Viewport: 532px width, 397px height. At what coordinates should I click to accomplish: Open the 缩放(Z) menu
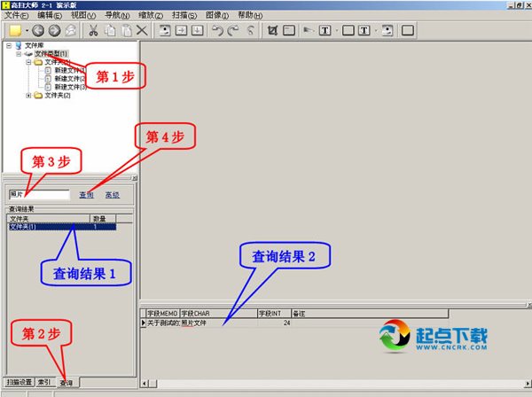click(x=151, y=15)
